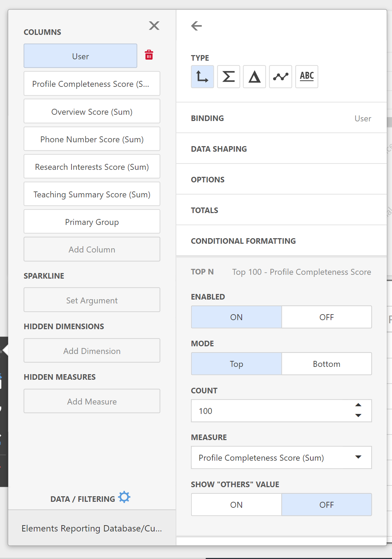Click the Add Column button
This screenshot has width=392, height=559.
click(92, 250)
